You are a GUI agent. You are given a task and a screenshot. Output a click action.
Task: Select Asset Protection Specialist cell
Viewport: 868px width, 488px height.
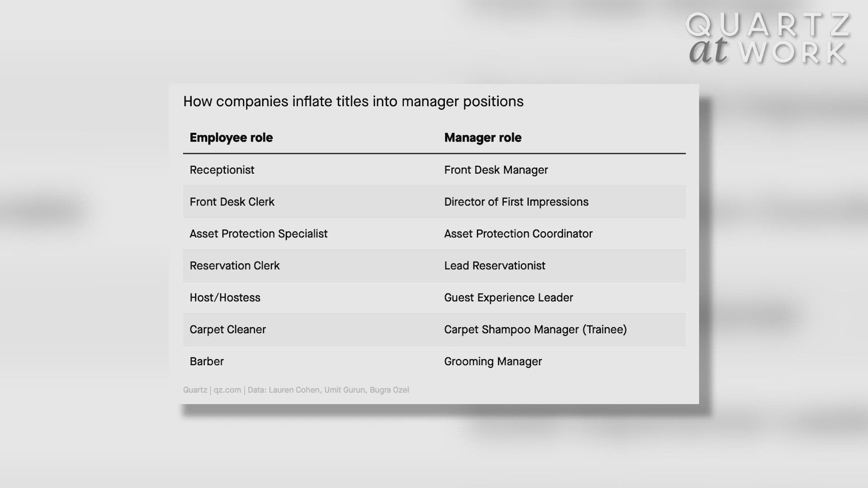tap(258, 234)
